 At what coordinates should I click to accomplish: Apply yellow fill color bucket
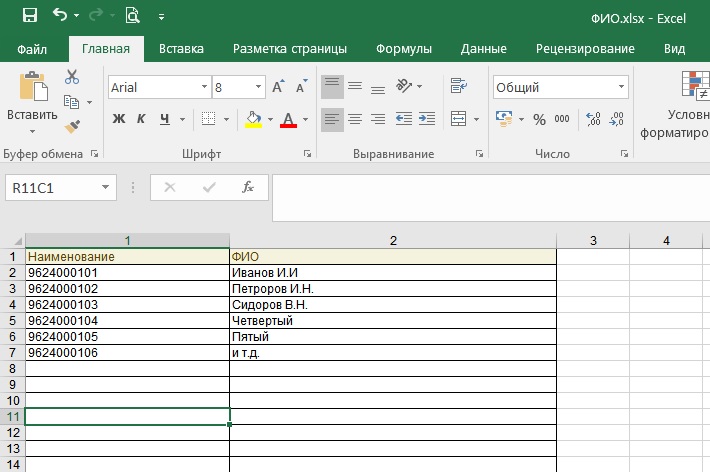tap(254, 120)
